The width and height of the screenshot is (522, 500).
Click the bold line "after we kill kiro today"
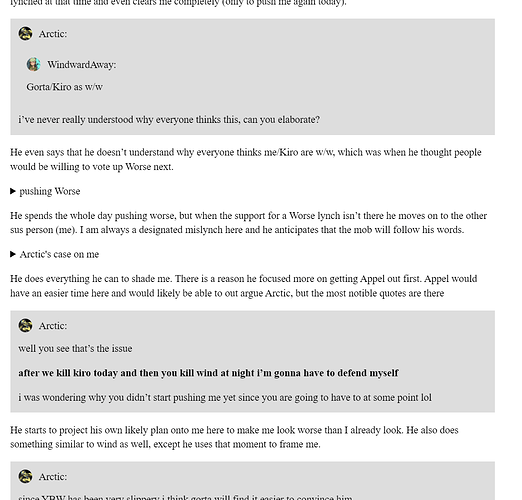(x=208, y=373)
